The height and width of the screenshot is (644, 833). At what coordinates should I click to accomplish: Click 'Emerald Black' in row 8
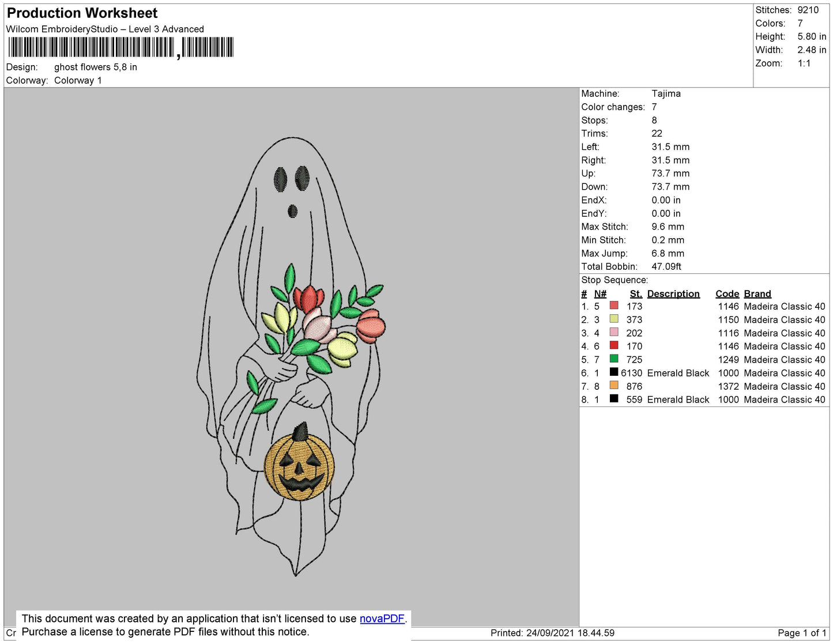coord(678,400)
